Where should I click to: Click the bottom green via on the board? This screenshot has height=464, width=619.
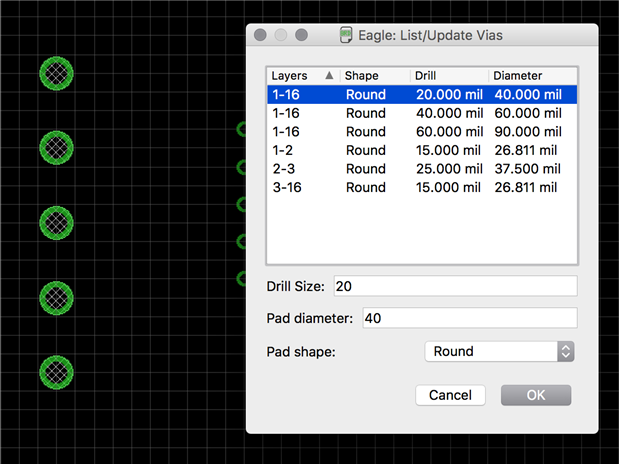56,371
